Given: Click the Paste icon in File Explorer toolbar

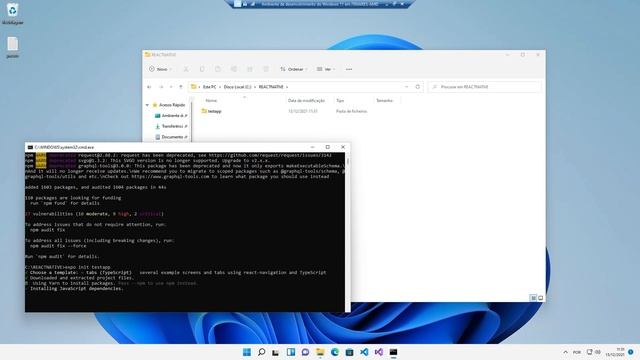Looking at the screenshot, I should point(218,69).
